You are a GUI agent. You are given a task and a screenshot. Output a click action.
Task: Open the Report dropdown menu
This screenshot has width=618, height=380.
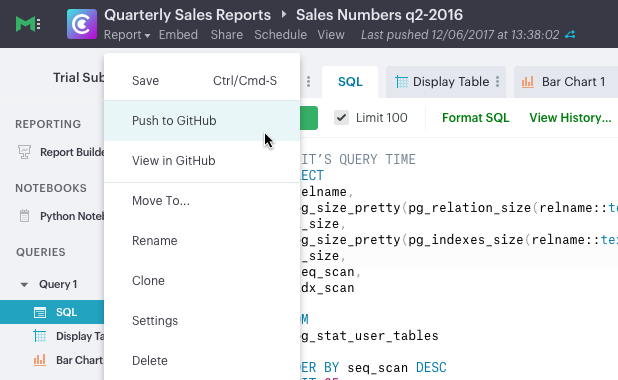click(x=127, y=35)
